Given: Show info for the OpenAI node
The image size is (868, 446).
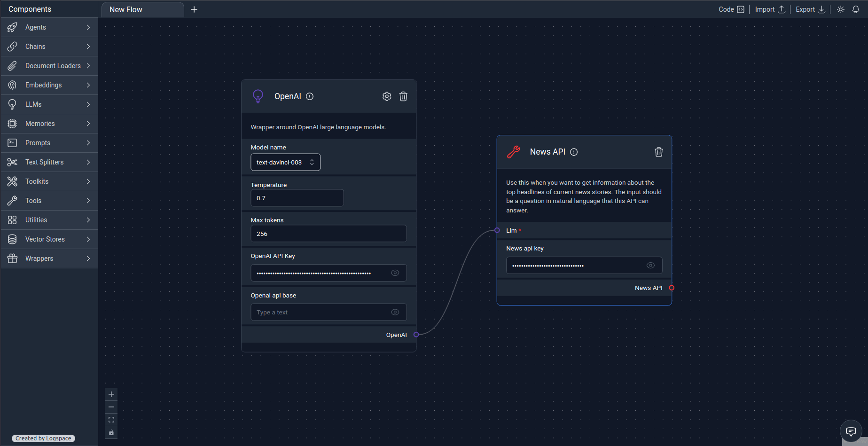Looking at the screenshot, I should click(310, 96).
